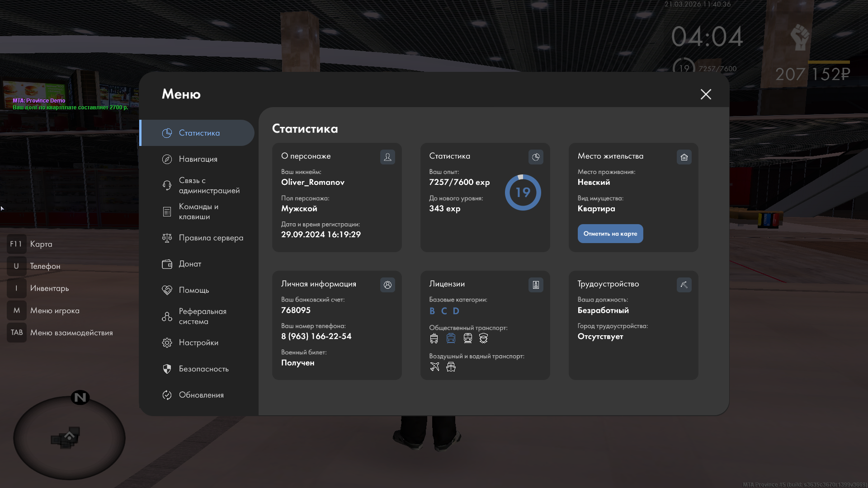Viewport: 868px width, 488px height.
Task: Click the license document icon in Лицензии card
Action: (536, 285)
